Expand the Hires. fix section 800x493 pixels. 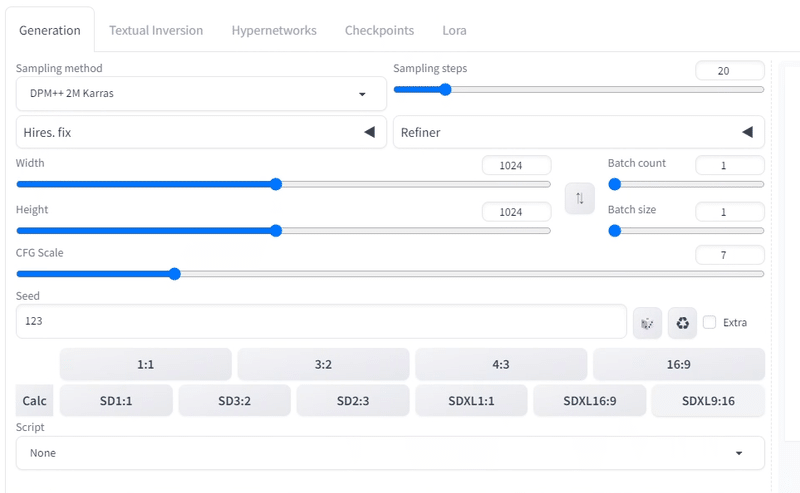[201, 132]
